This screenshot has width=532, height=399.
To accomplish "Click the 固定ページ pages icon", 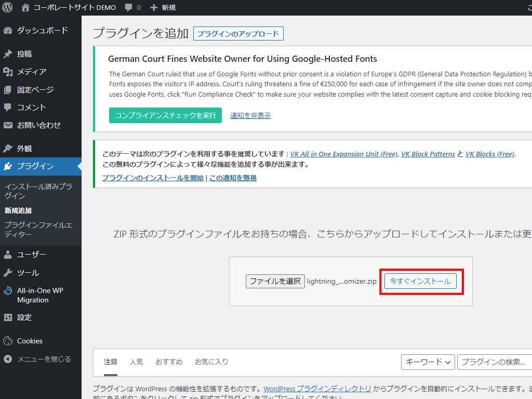I will point(8,90).
